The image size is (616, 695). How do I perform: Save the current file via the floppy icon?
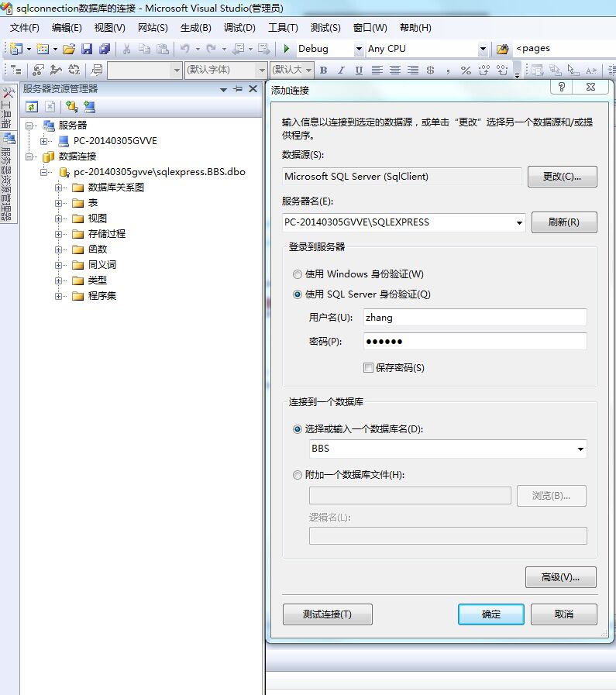pyautogui.click(x=87, y=49)
